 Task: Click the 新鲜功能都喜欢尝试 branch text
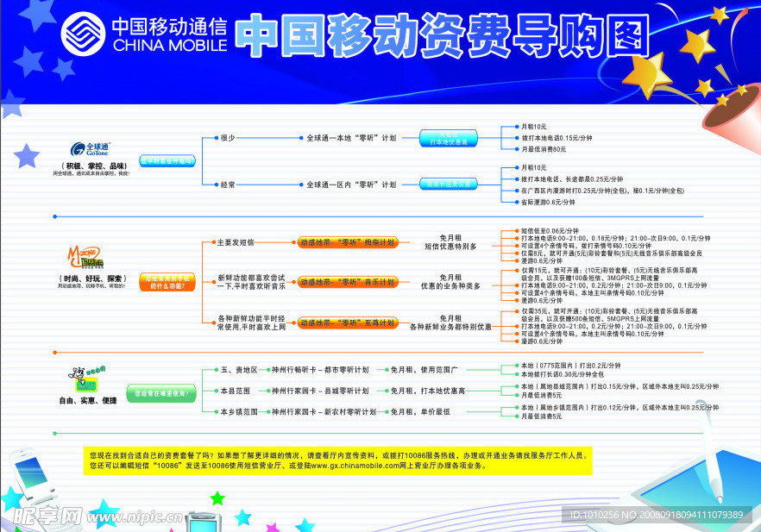pyautogui.click(x=251, y=282)
